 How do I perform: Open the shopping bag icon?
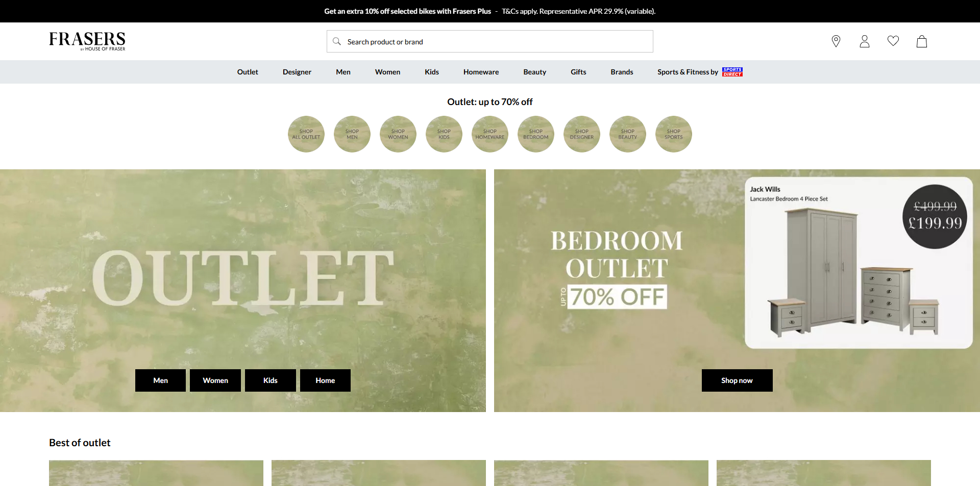921,41
